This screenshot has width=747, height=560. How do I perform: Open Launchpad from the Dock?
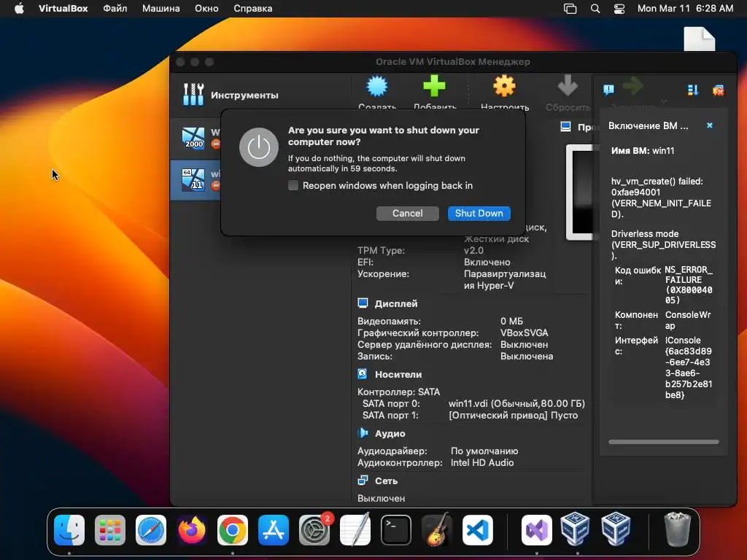[x=110, y=529]
